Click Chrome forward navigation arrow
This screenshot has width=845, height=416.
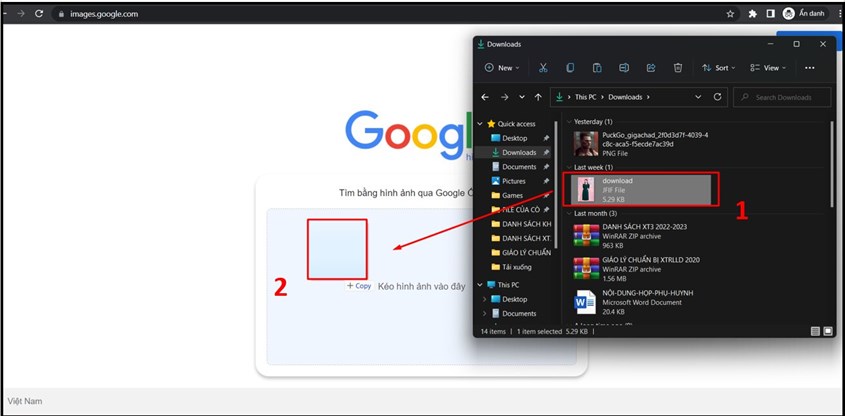(x=21, y=14)
